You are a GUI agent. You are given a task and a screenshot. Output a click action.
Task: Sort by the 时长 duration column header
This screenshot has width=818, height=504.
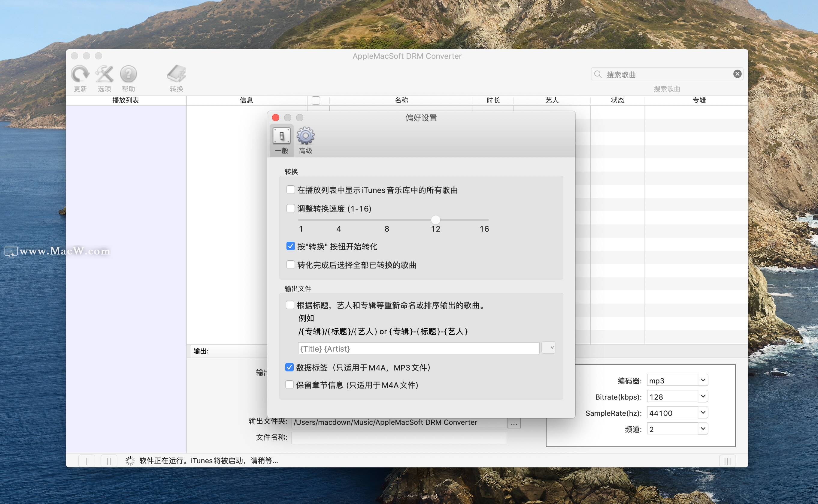point(493,100)
